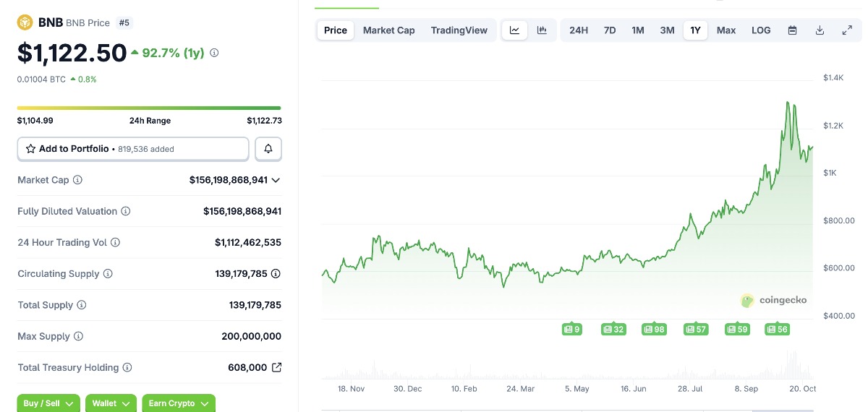Click the price alert bell icon

[268, 149]
